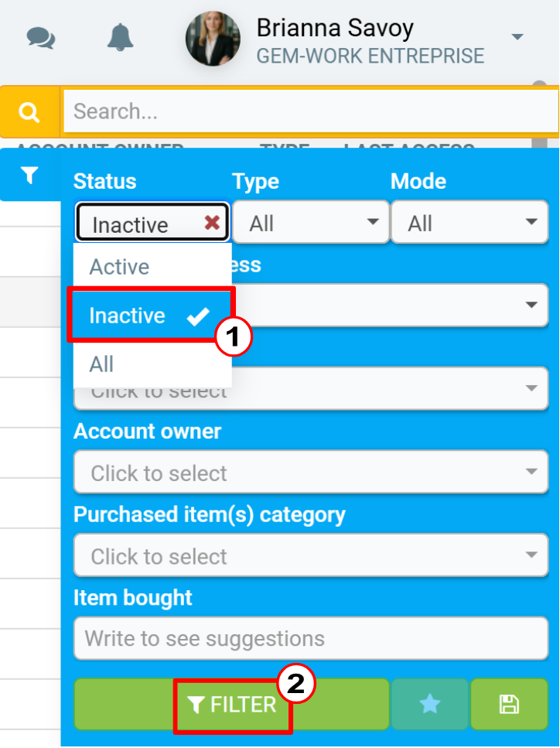
Task: Click the Status Inactive selection box
Action: point(152,222)
